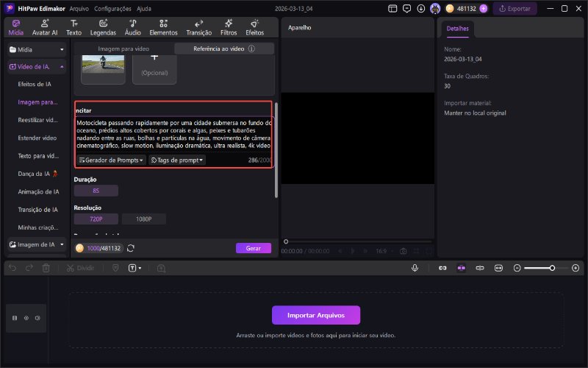Select Estender vídeo in sidebar

point(37,138)
